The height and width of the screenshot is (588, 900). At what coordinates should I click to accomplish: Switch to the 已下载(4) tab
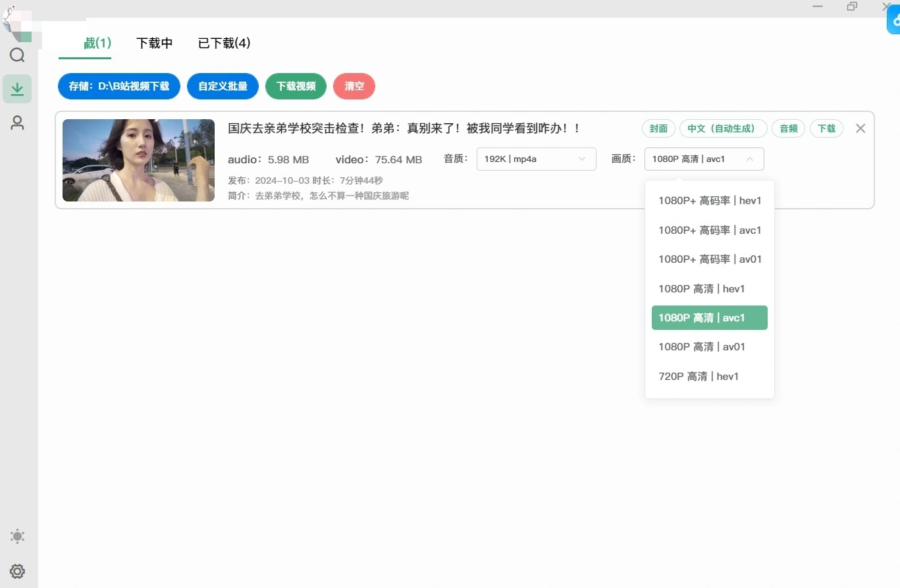pyautogui.click(x=224, y=43)
